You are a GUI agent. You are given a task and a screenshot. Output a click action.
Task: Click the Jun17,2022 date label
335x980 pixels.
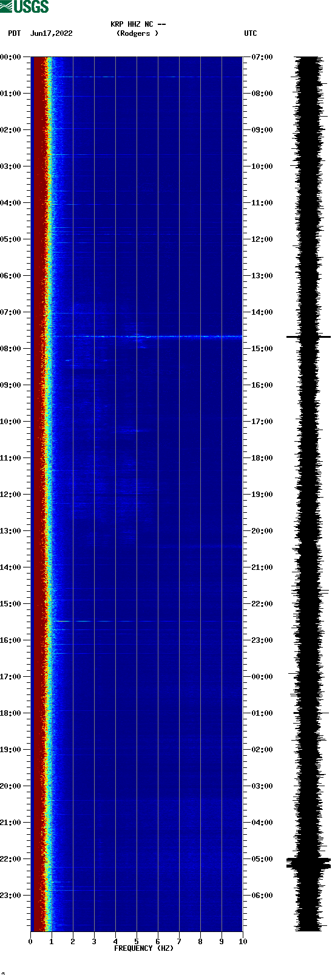(x=52, y=33)
